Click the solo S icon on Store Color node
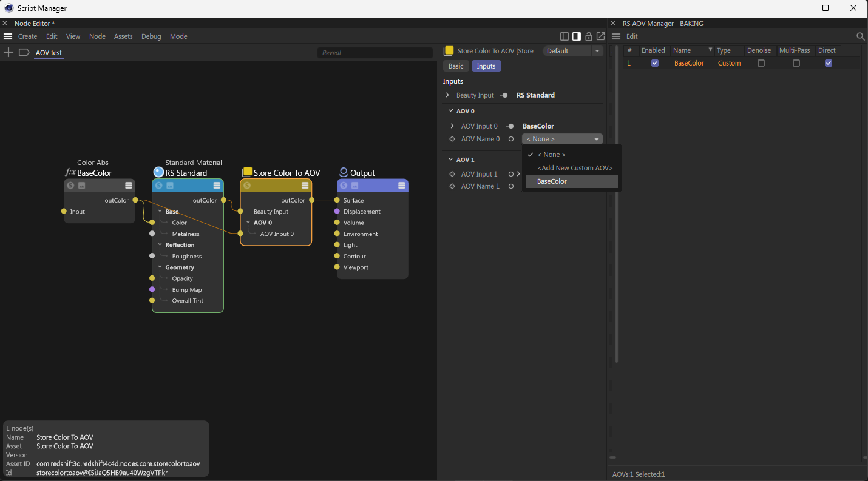Screen dimensions: 868x481 click(247, 186)
